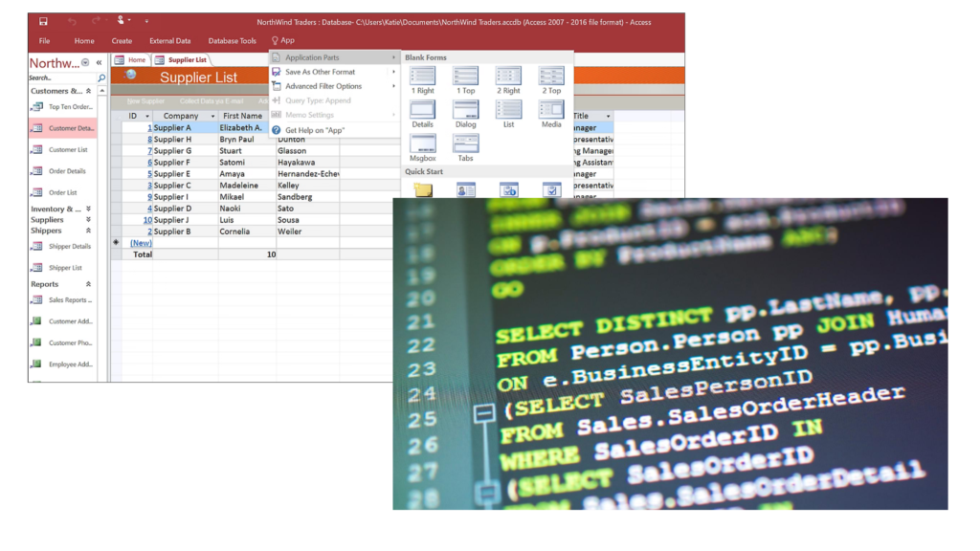
Task: Click the navigation pane Search field
Action: [x=62, y=78]
